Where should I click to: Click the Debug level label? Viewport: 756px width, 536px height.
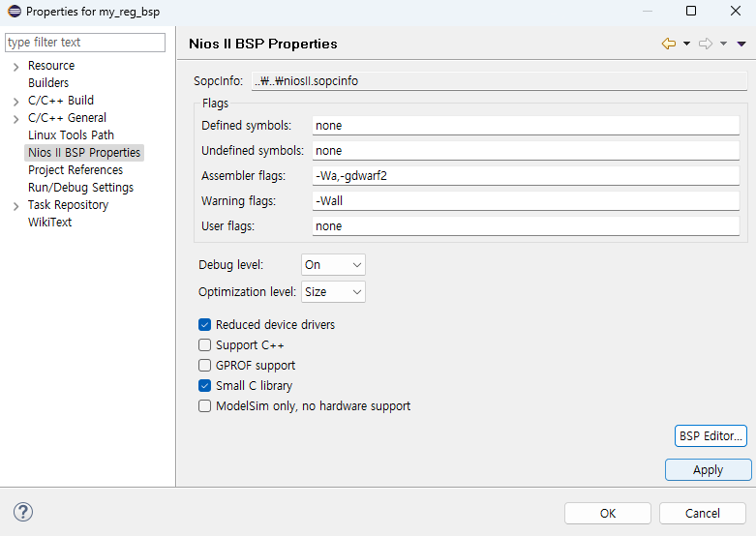coord(230,265)
